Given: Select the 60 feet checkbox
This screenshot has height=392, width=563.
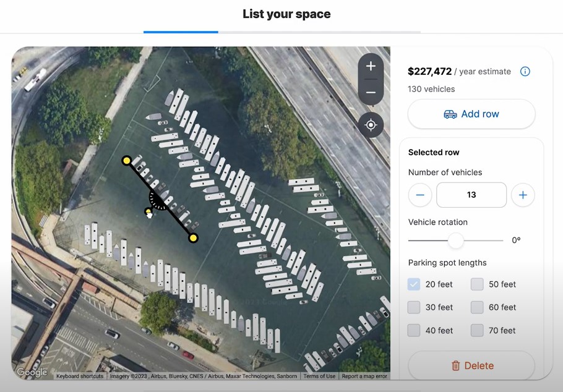Looking at the screenshot, I should tap(477, 307).
